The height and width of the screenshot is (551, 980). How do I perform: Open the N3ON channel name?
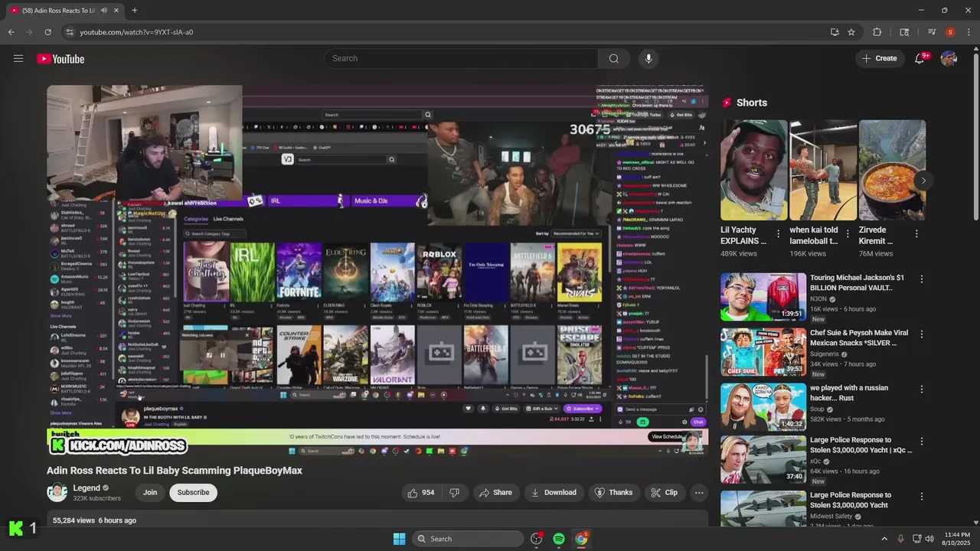[x=818, y=299]
